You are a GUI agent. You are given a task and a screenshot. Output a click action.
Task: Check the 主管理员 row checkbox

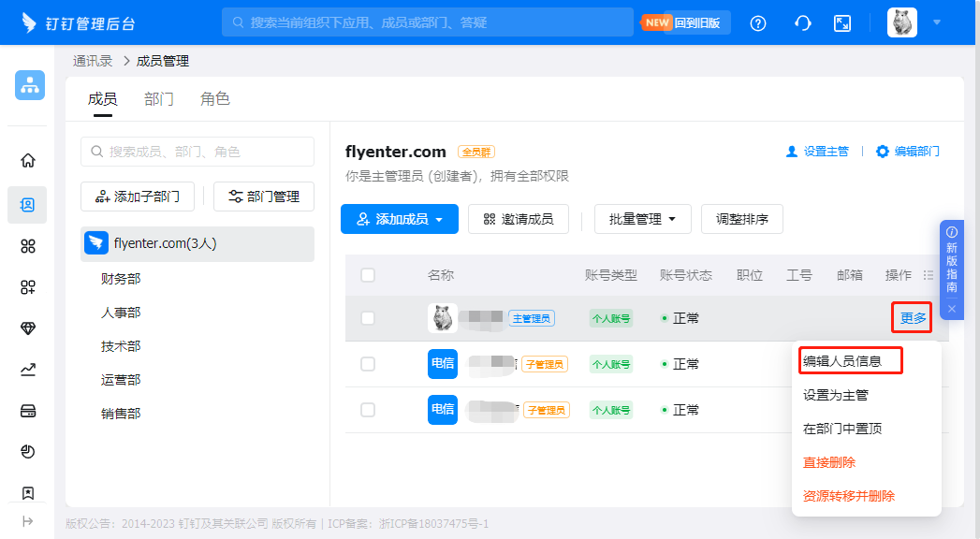pos(368,318)
